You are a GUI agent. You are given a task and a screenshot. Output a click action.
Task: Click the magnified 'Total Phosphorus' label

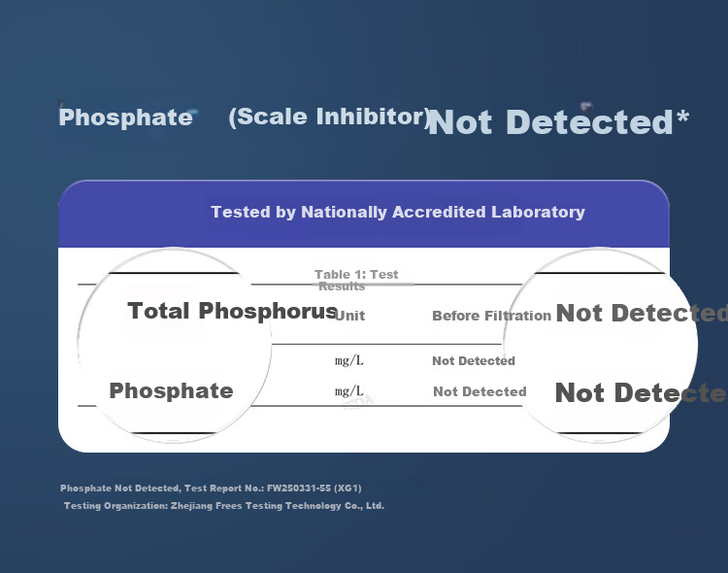click(x=232, y=311)
